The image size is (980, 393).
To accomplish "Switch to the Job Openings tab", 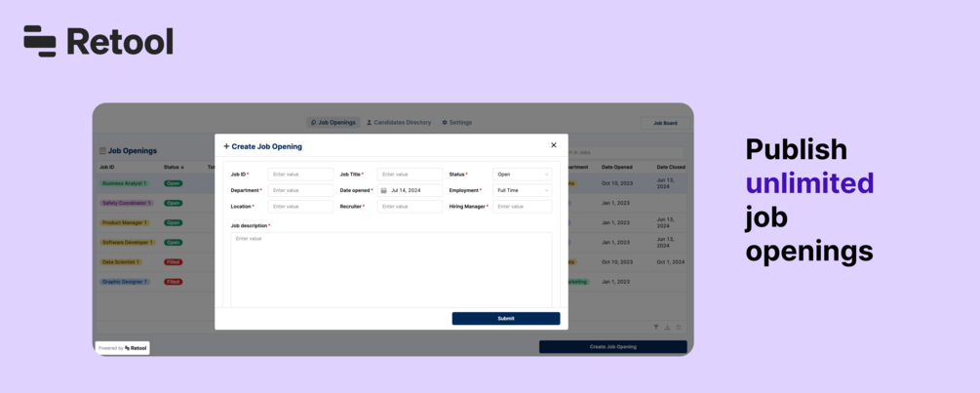I will pos(333,123).
